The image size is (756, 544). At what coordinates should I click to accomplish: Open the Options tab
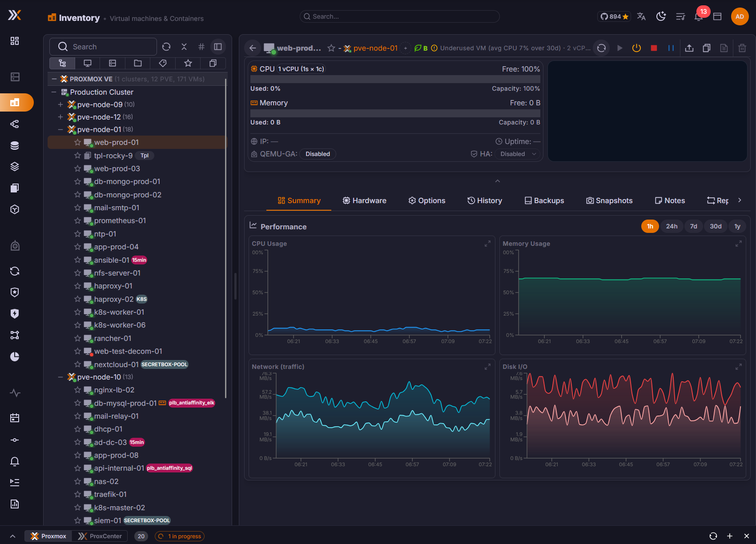(x=427, y=200)
